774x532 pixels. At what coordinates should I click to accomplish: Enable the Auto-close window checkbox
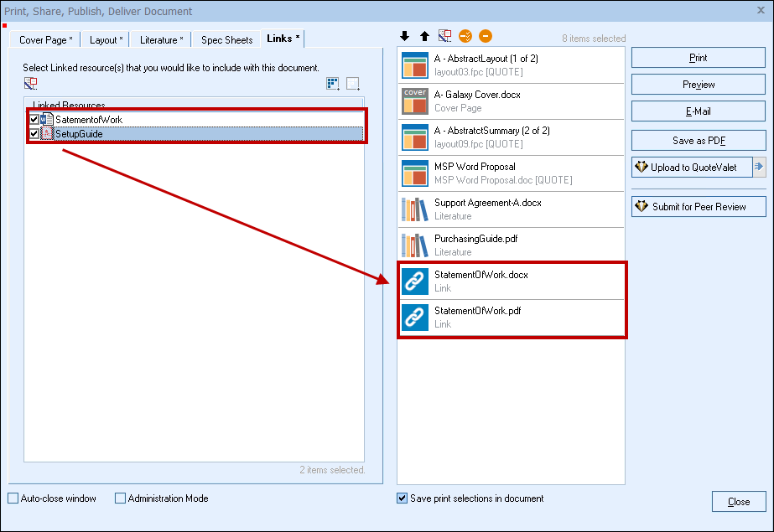pyautogui.click(x=13, y=498)
